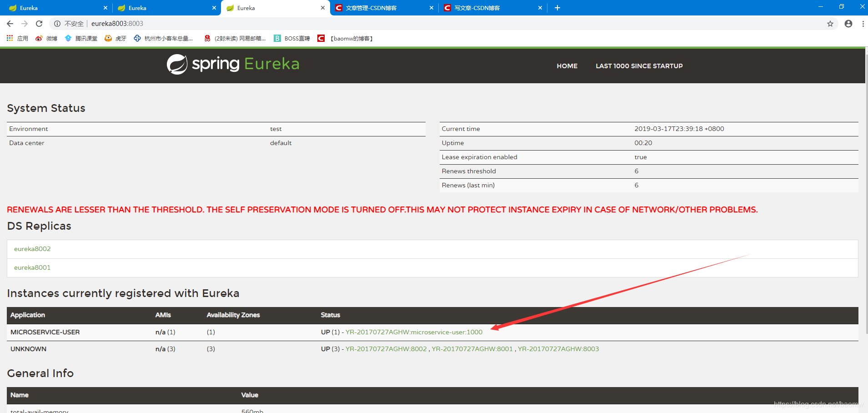Select the Environment value 'test'

276,129
